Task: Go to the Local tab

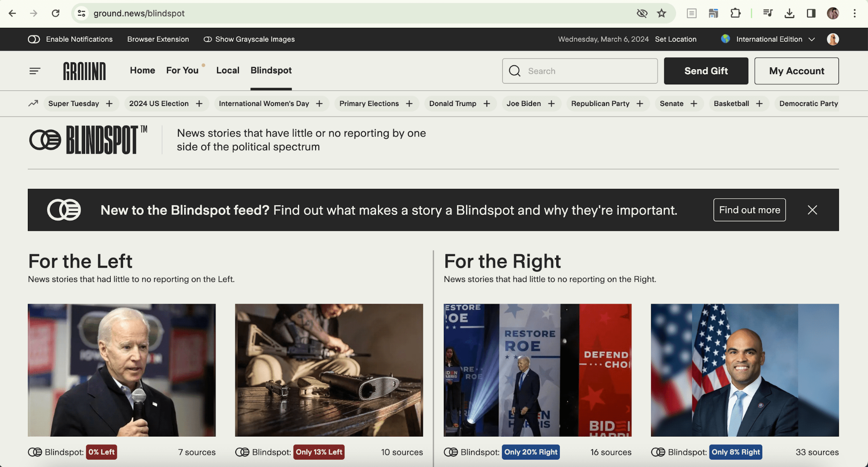Action: pos(228,70)
